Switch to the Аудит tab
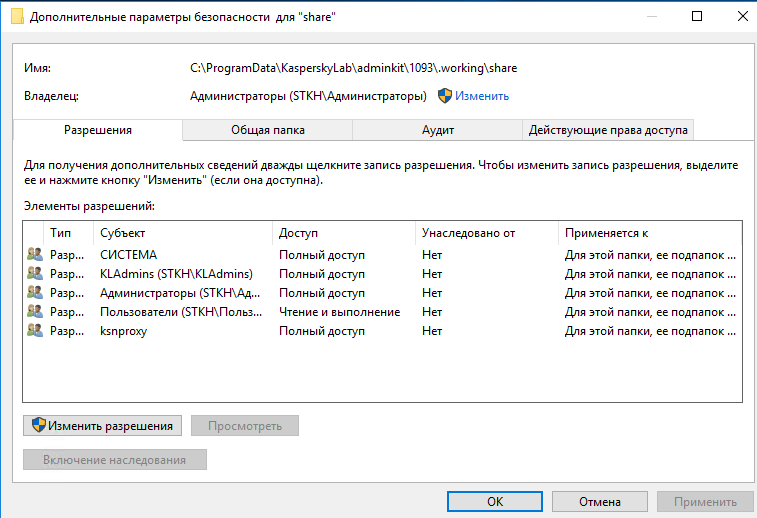 coord(438,130)
